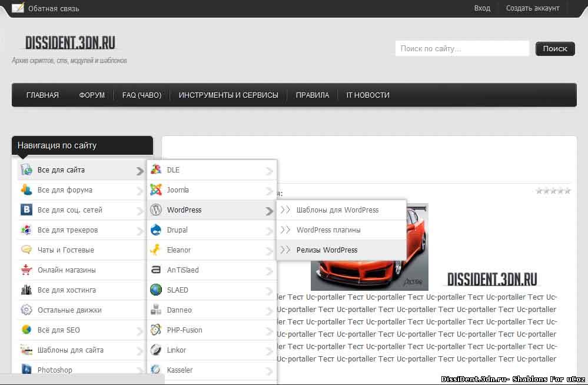Expand arrow on Все для форума row
The image size is (588, 385).
[x=140, y=191]
